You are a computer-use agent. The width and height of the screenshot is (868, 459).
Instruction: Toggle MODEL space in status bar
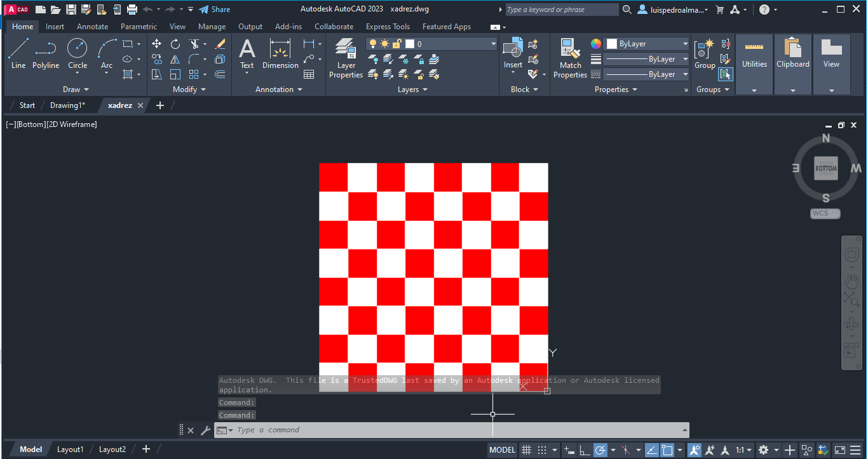[502, 450]
